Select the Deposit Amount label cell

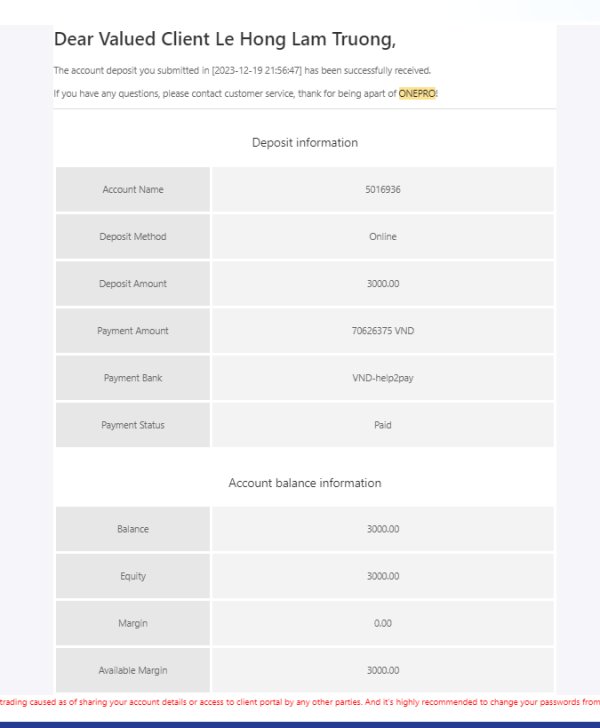(x=133, y=284)
